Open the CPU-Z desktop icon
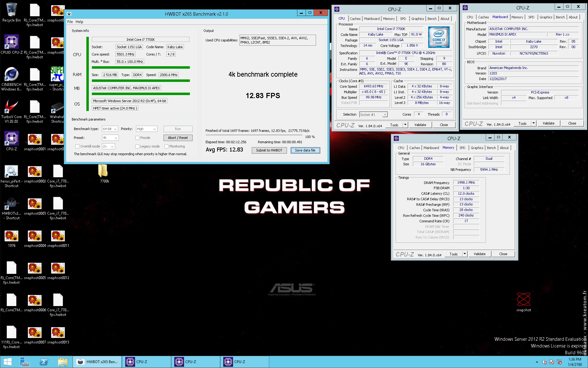Image resolution: width=588 pixels, height=368 pixels. [12, 141]
